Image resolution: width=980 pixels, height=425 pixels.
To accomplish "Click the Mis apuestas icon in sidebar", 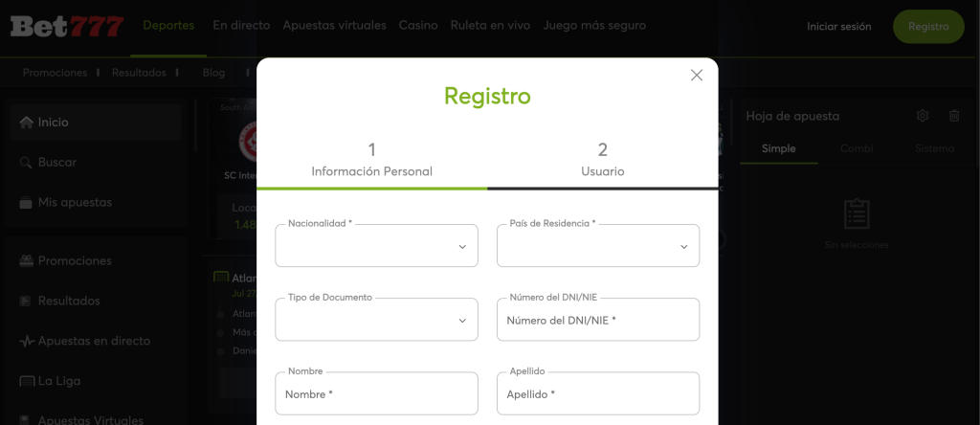I will (26, 203).
